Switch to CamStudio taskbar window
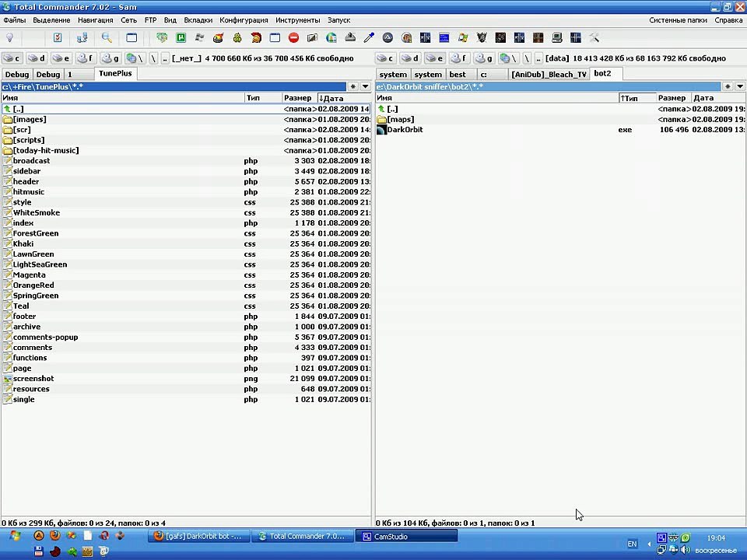 pos(406,536)
